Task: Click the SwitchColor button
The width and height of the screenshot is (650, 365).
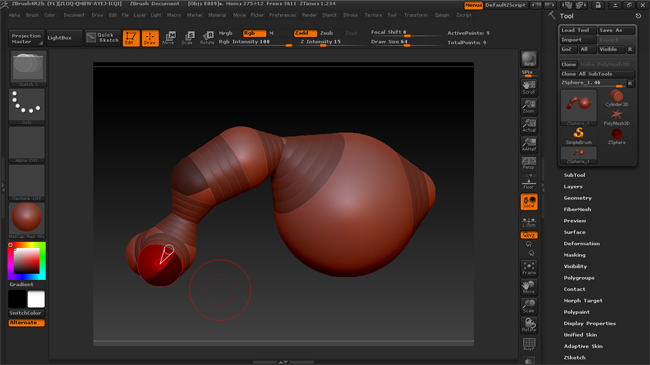Action: click(x=27, y=313)
